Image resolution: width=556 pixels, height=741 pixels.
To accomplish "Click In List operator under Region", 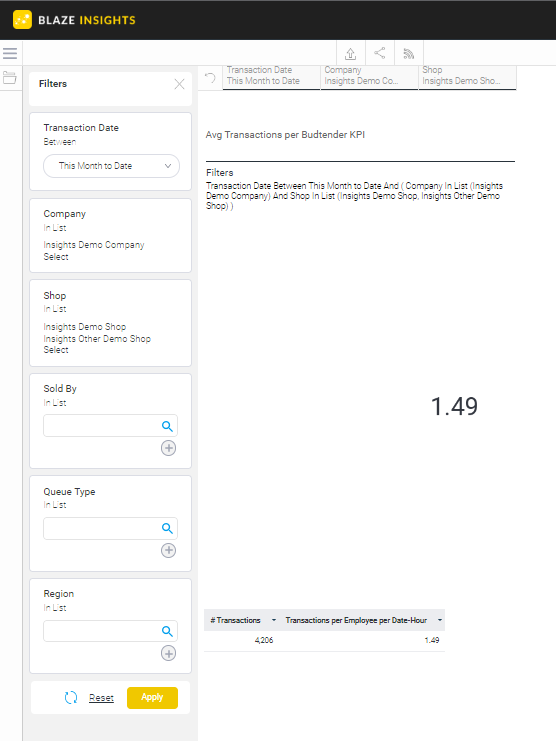I will pyautogui.click(x=55, y=608).
